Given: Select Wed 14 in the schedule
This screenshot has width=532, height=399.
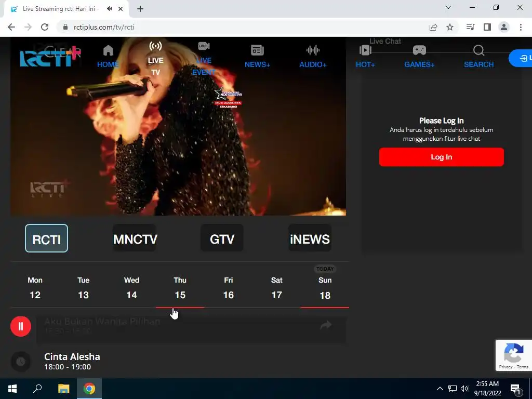Looking at the screenshot, I should click(x=131, y=288).
